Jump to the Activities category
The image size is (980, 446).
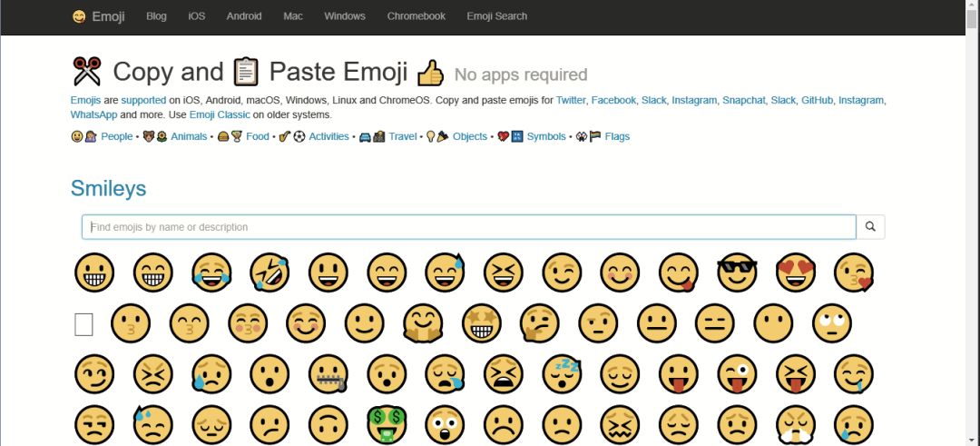tap(328, 136)
